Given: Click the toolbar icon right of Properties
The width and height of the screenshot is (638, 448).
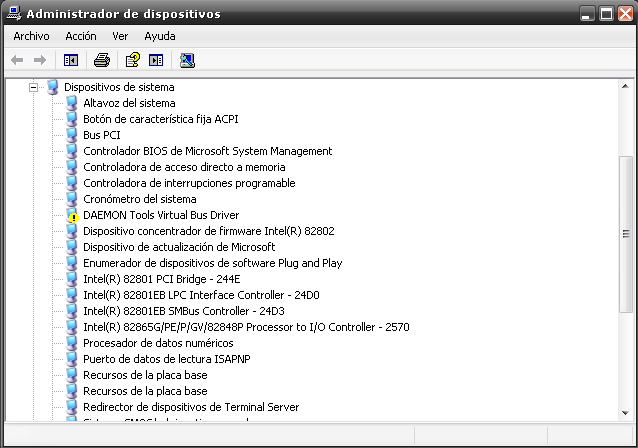Looking at the screenshot, I should (x=156, y=60).
